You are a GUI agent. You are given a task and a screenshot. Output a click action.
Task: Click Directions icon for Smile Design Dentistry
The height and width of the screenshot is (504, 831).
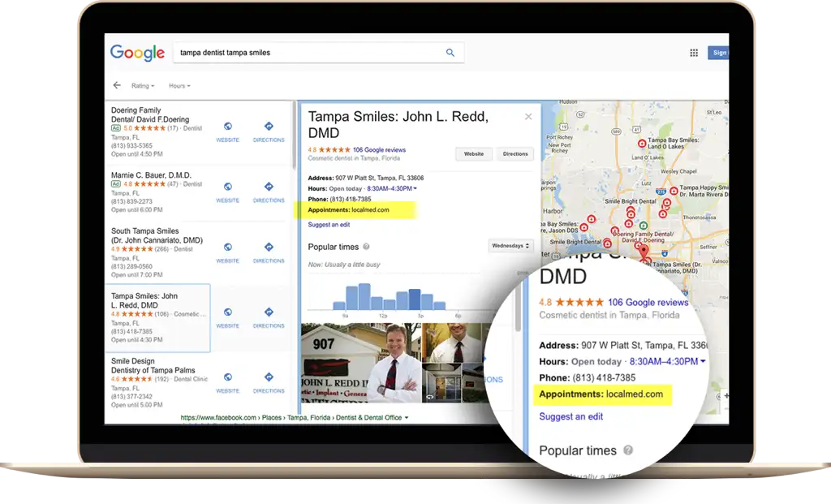pos(269,377)
